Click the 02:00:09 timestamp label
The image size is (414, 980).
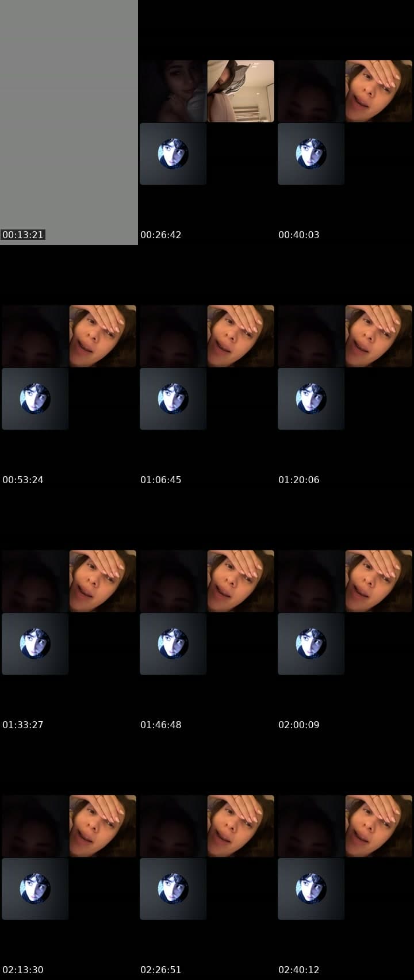(299, 725)
